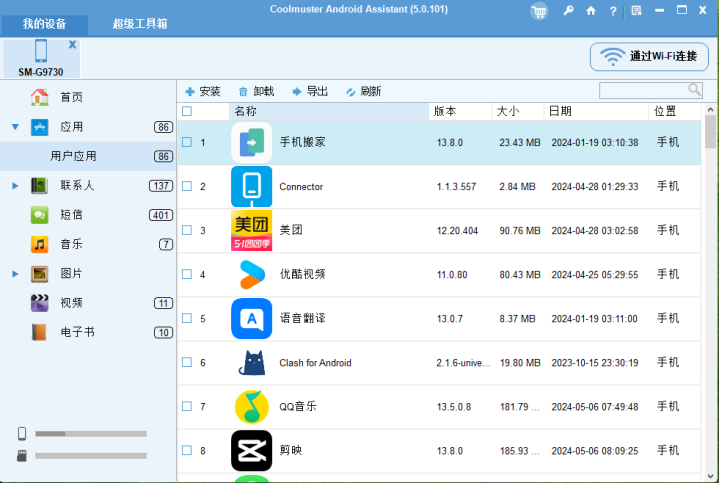Screen dimensions: 719x483
Task: Focus the app search input field
Action: pyautogui.click(x=643, y=90)
